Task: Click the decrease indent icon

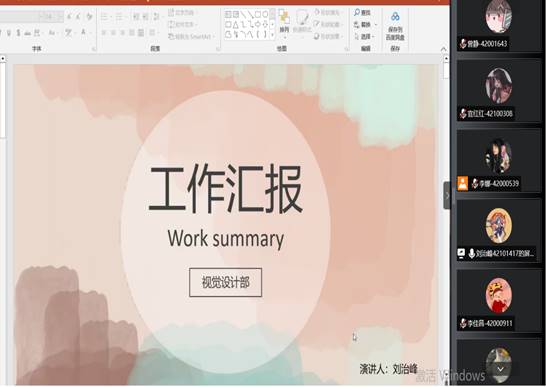Action: 136,16
